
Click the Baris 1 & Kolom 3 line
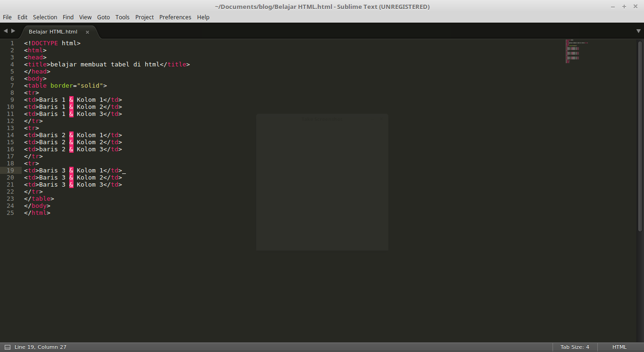point(73,114)
